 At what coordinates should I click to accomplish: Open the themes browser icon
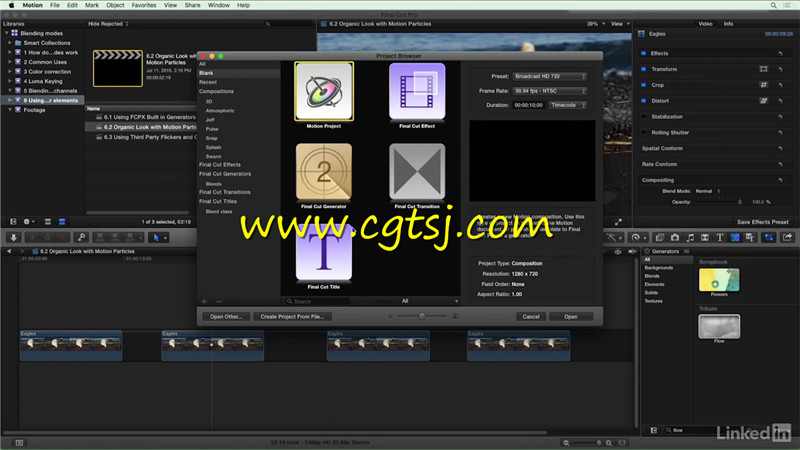click(749, 238)
